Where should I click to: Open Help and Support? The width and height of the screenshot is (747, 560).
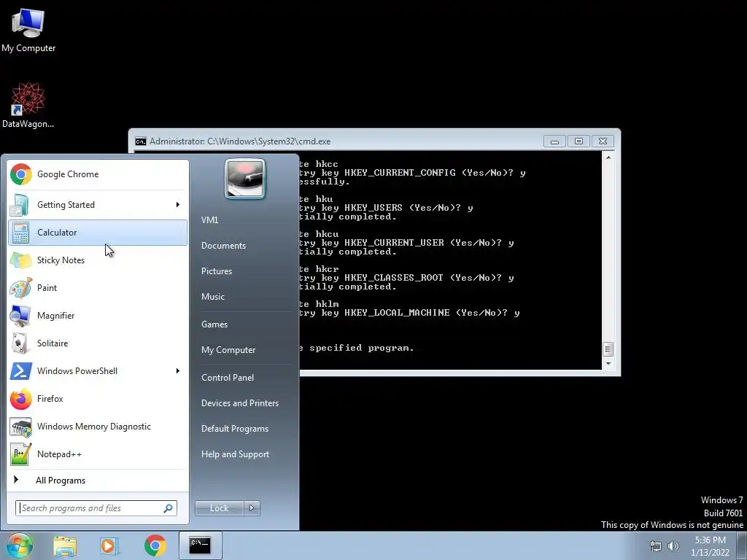235,454
